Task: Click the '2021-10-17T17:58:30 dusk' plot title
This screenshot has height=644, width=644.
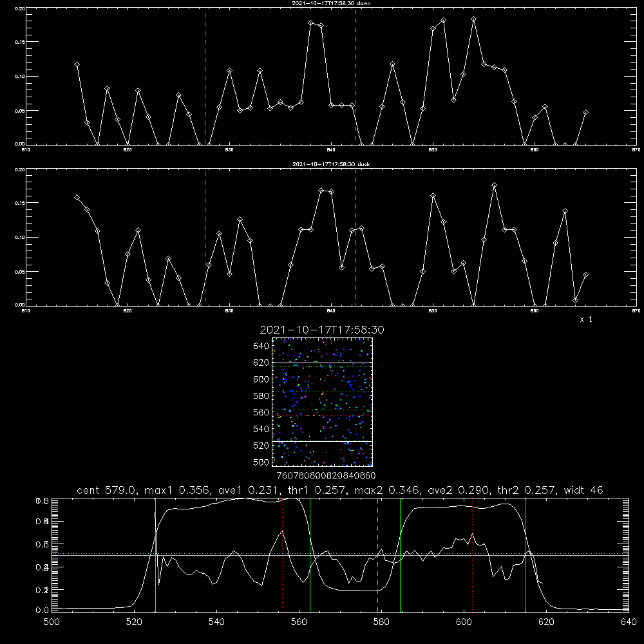Action: click(331, 164)
